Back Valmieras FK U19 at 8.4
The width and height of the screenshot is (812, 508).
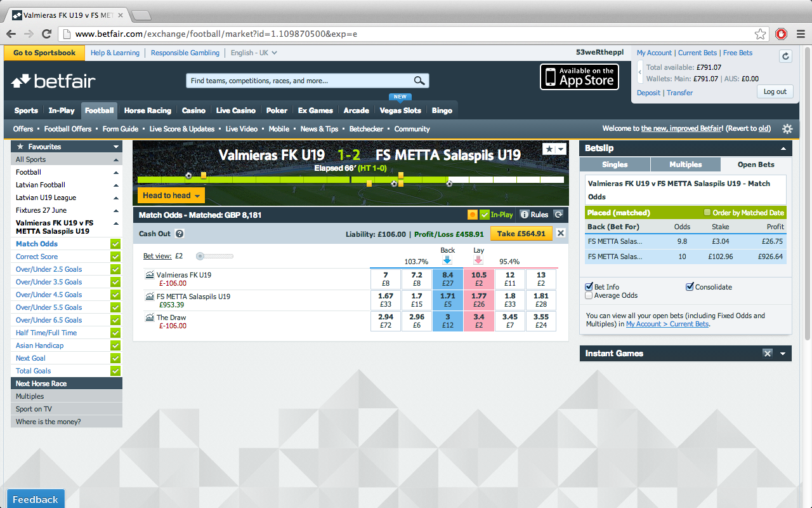447,279
